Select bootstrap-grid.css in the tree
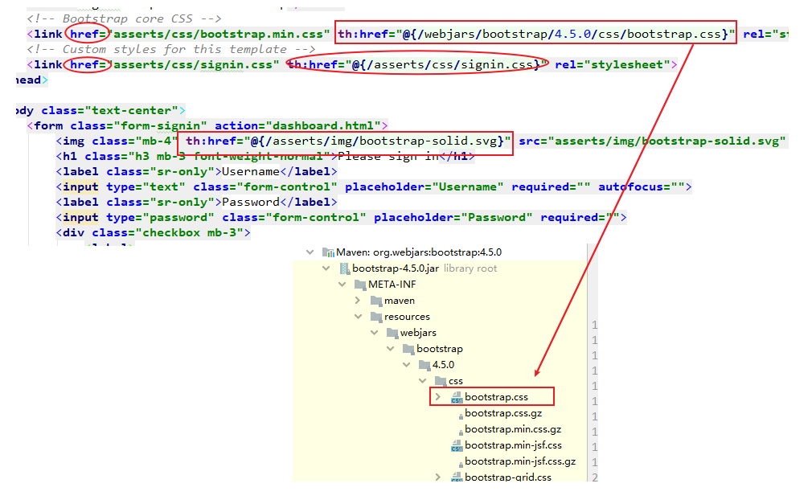Viewport: 812px width, 504px height. coord(508,477)
